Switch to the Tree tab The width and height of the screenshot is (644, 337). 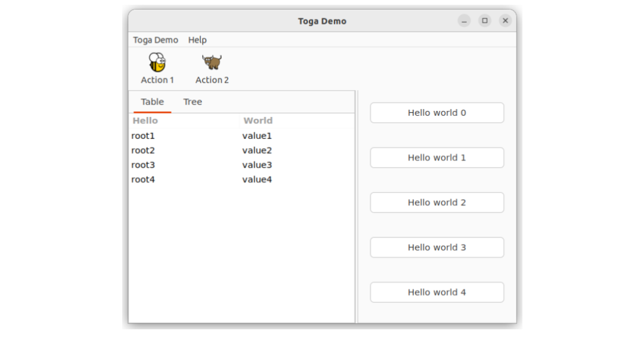(193, 102)
